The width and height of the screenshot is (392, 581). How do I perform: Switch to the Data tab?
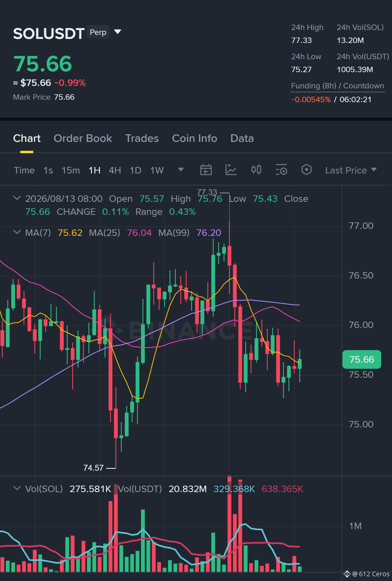(x=242, y=138)
